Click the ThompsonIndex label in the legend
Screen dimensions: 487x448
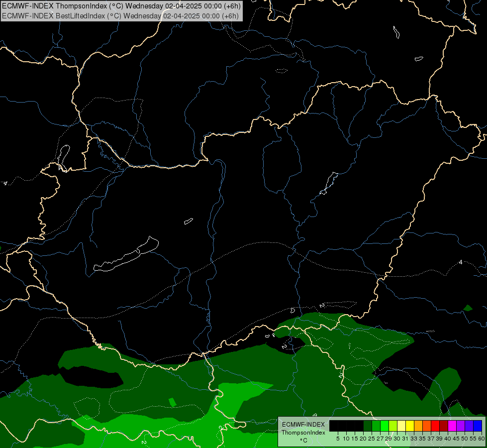[303, 433]
